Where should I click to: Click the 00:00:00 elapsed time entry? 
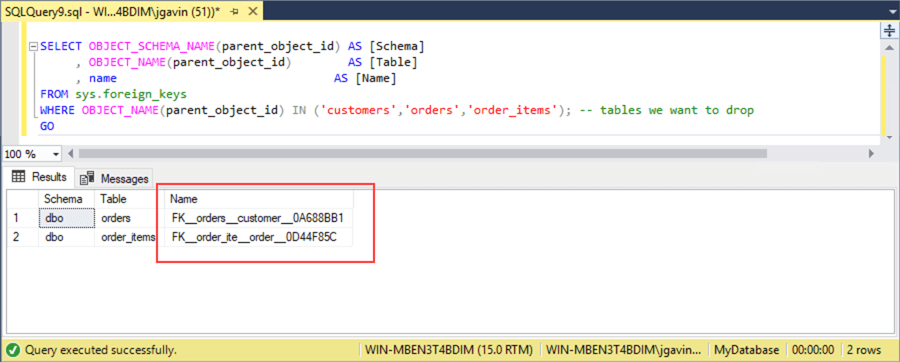pyautogui.click(x=813, y=349)
